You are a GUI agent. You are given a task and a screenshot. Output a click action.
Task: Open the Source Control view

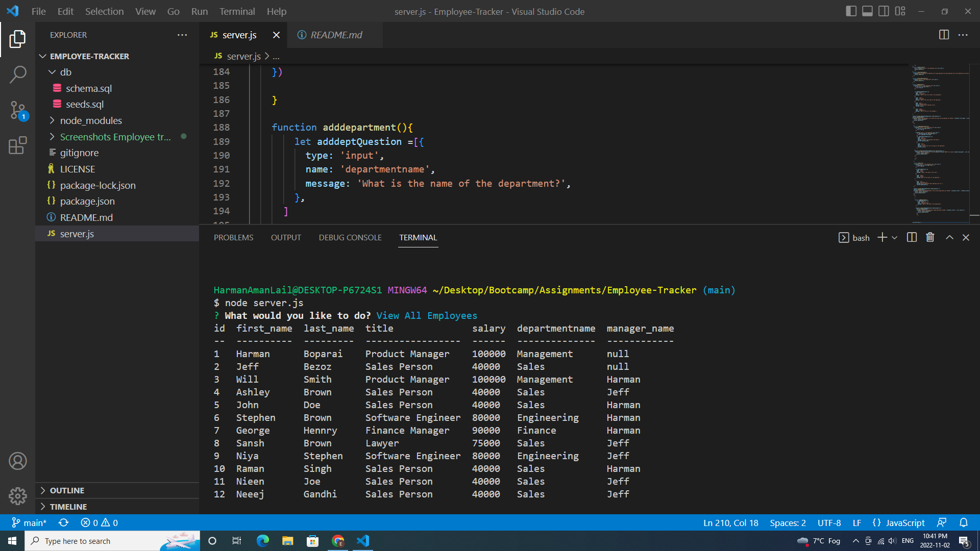[x=18, y=110]
